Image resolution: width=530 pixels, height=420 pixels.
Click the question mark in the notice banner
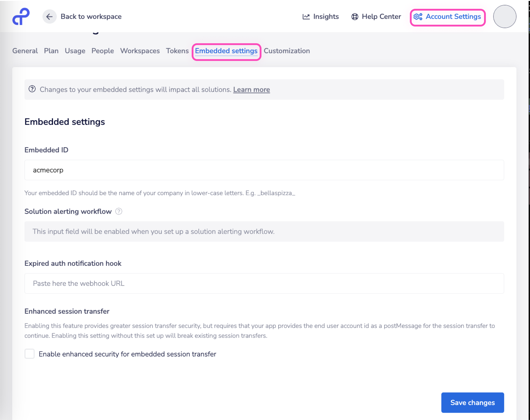click(32, 89)
